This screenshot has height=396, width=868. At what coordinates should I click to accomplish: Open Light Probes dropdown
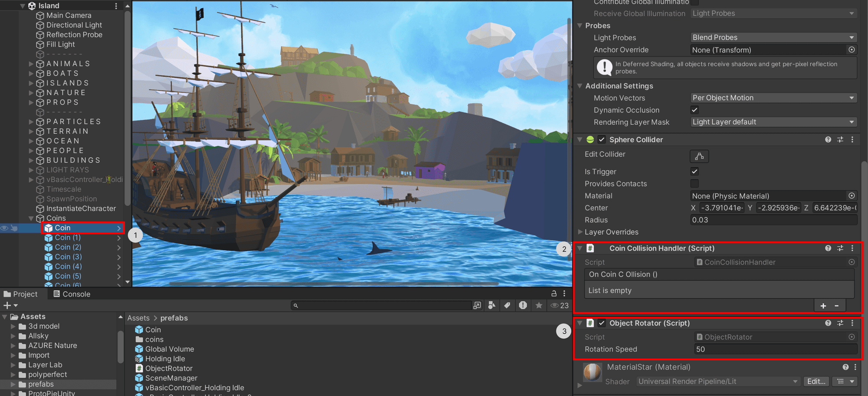(x=773, y=37)
